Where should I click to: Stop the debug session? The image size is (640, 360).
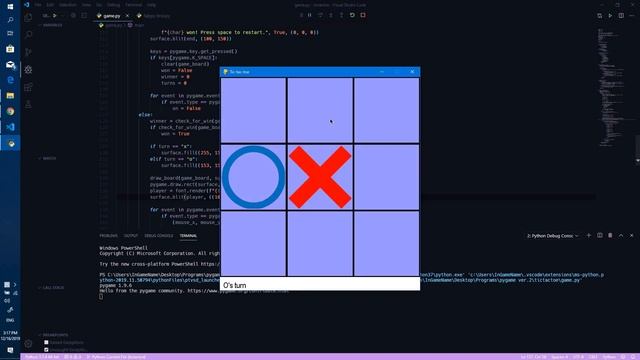363,15
